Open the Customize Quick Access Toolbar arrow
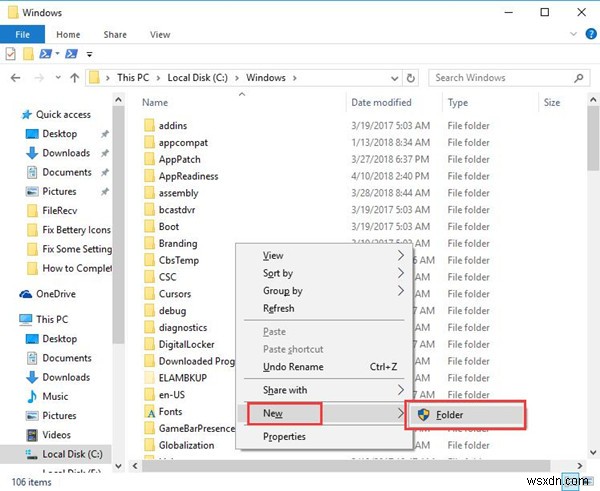This screenshot has width=600, height=491. coord(90,54)
